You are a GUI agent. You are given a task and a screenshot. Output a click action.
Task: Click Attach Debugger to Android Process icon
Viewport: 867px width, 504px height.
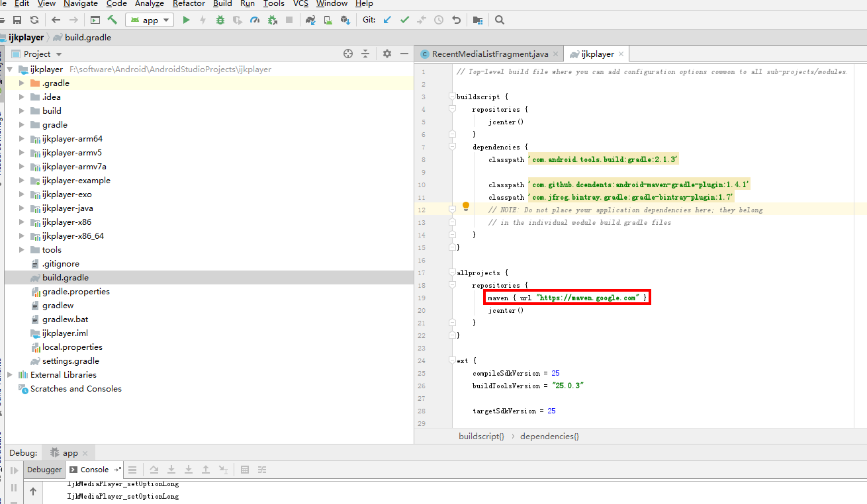coord(272,21)
